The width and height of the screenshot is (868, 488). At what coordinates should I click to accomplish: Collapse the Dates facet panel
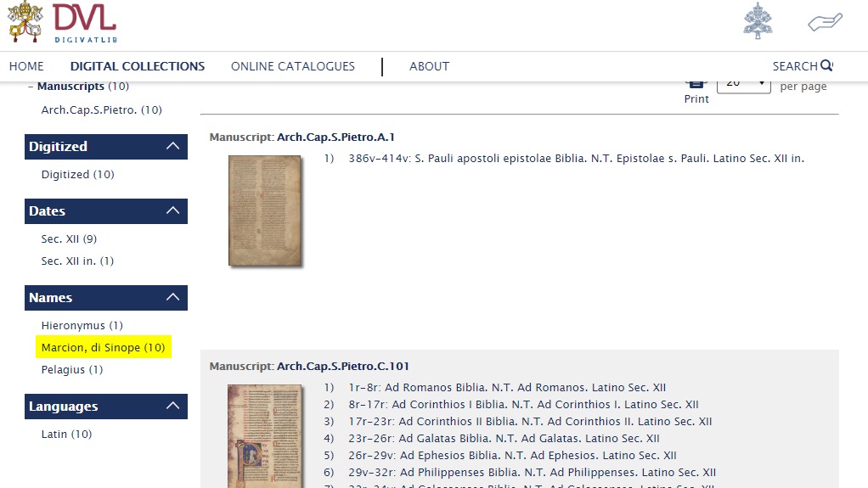pos(173,210)
